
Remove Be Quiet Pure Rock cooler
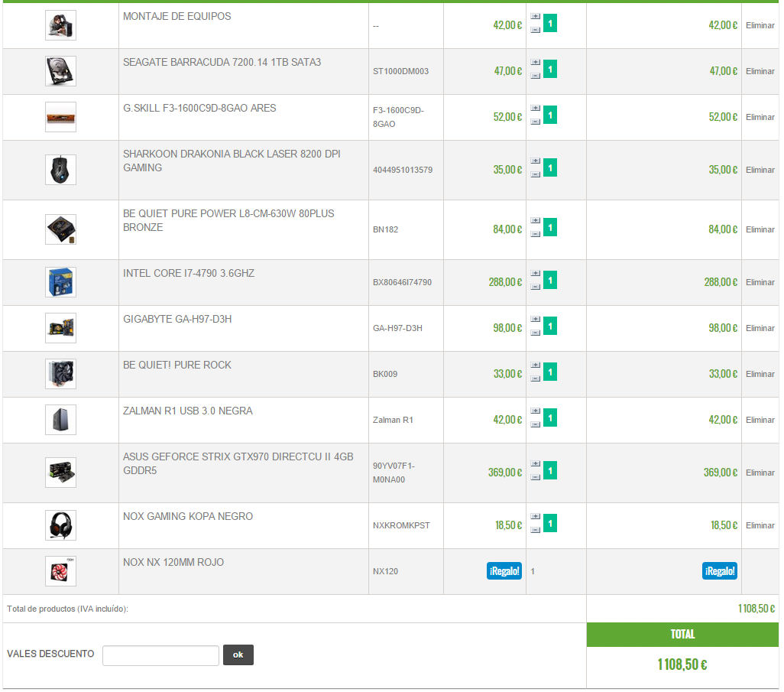760,374
